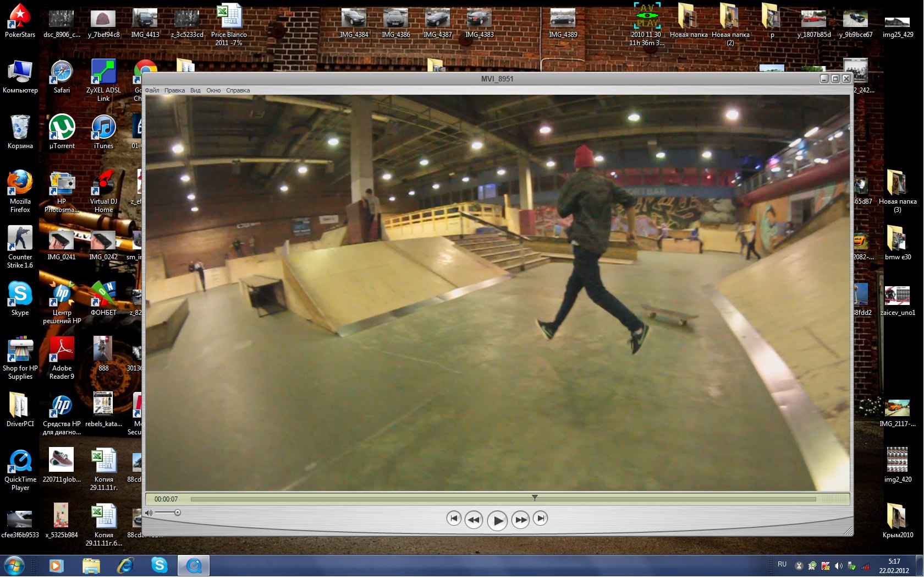The image size is (924, 578).
Task: Open the Windows Start menu
Action: pos(14,566)
